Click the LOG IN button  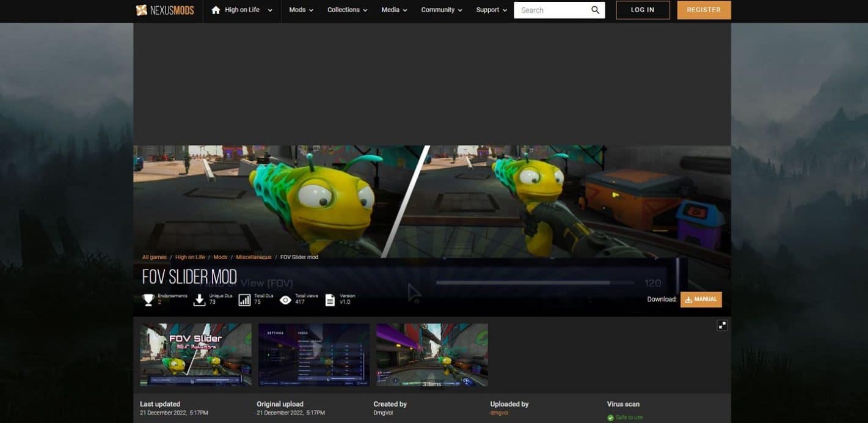pos(643,10)
